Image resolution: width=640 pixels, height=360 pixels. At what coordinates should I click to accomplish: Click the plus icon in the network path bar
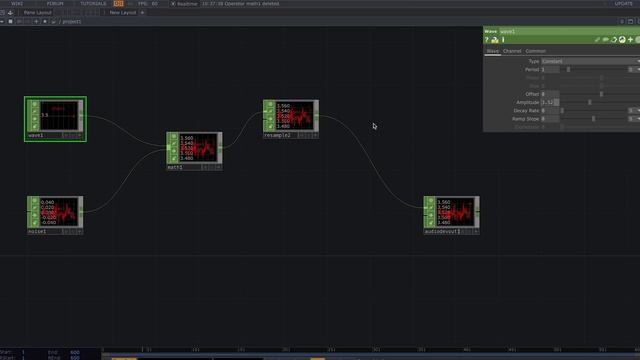point(36,22)
